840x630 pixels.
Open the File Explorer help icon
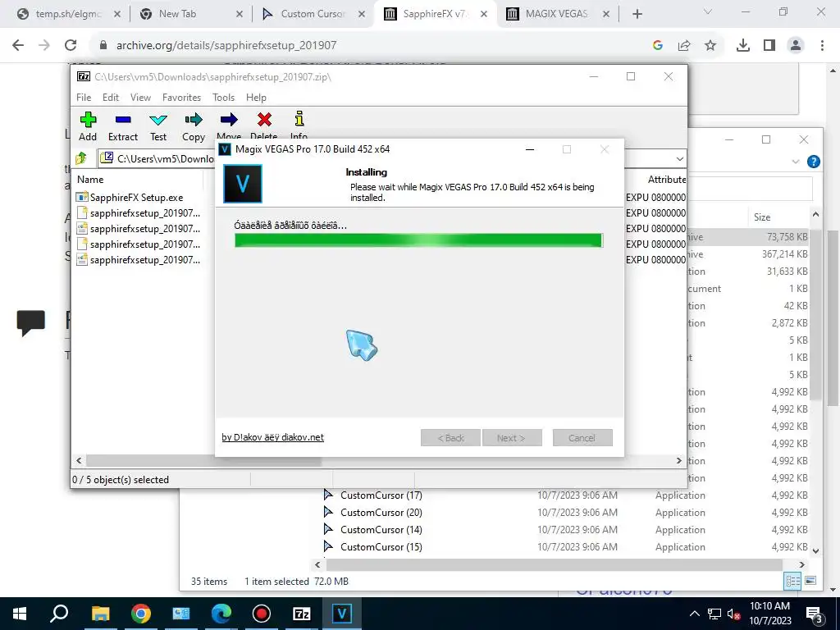click(x=813, y=162)
